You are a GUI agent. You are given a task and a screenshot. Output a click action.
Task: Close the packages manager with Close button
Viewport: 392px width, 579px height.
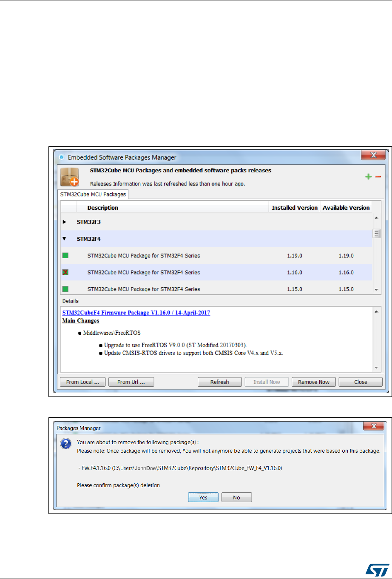(361, 382)
